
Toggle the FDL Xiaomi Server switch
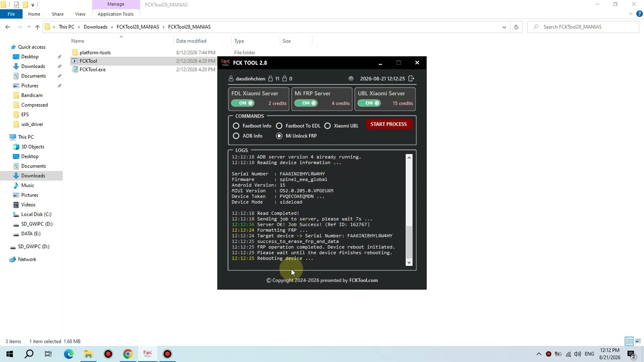(x=243, y=103)
